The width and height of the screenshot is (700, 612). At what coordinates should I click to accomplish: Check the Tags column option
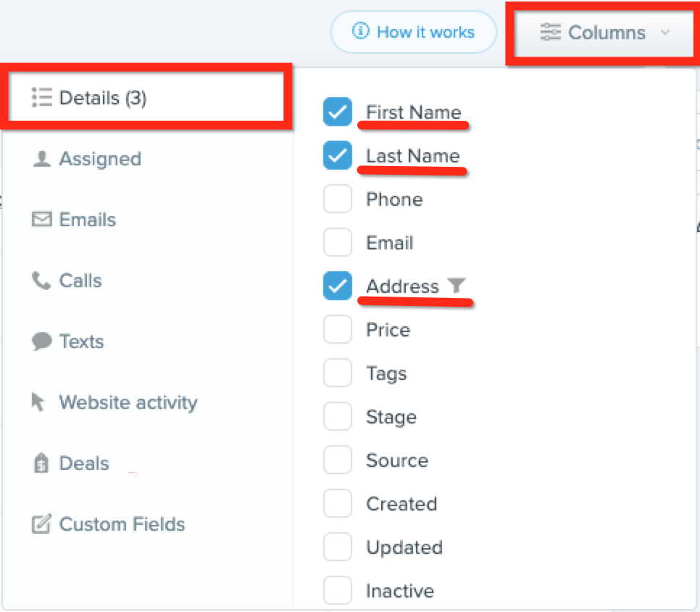pos(337,373)
